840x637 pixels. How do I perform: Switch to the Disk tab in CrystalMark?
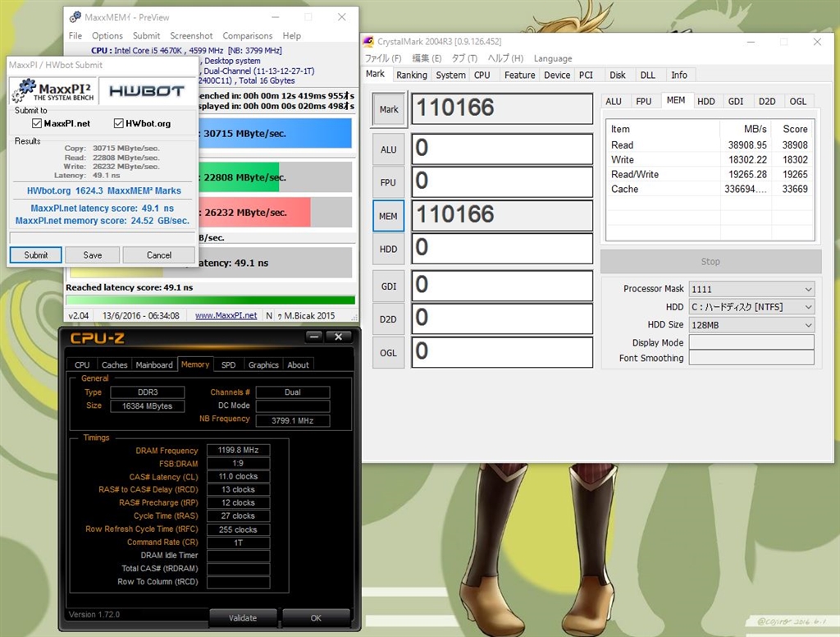click(x=618, y=75)
